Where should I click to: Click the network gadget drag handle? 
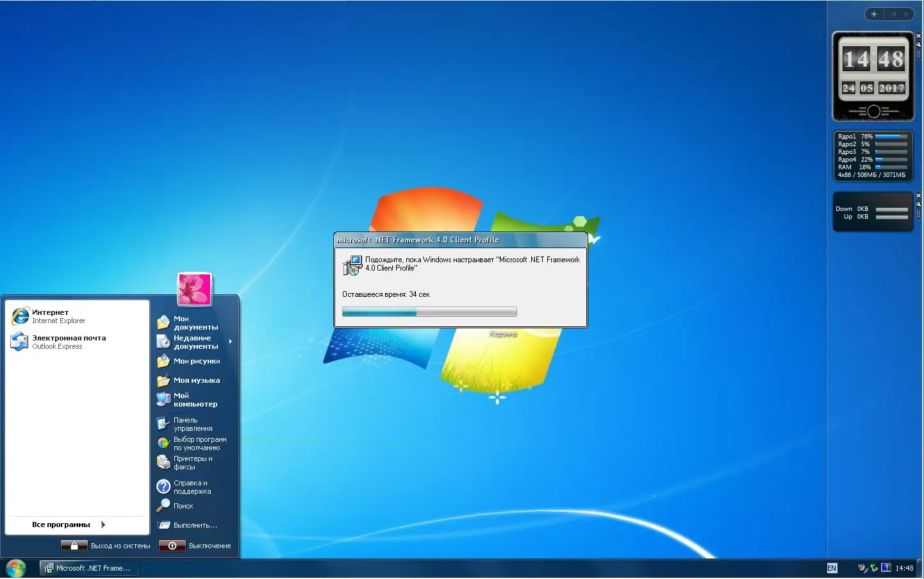pos(918,214)
